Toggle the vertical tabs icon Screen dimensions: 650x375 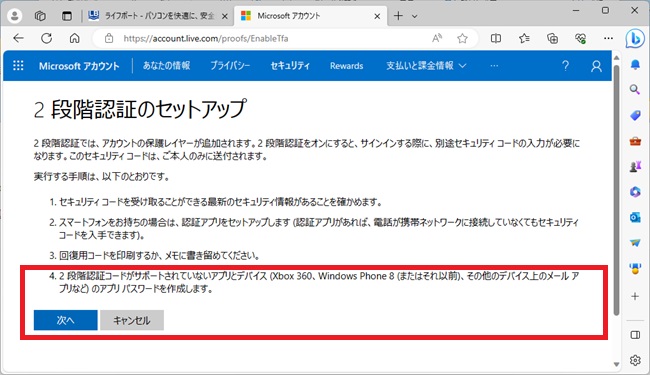[67, 16]
